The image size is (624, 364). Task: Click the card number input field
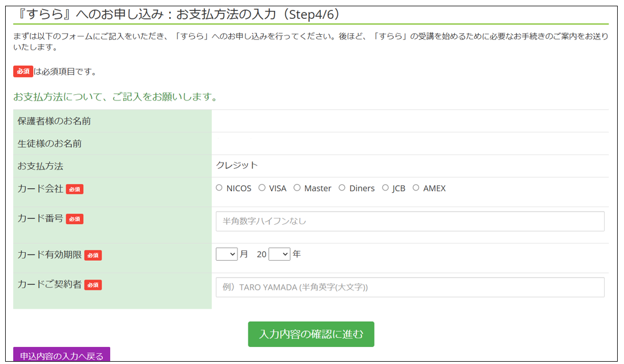click(x=410, y=221)
